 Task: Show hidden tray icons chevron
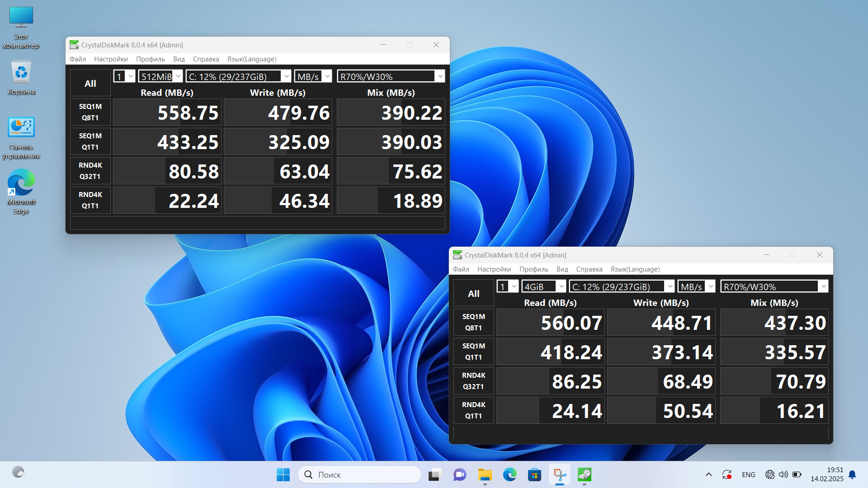pos(708,474)
